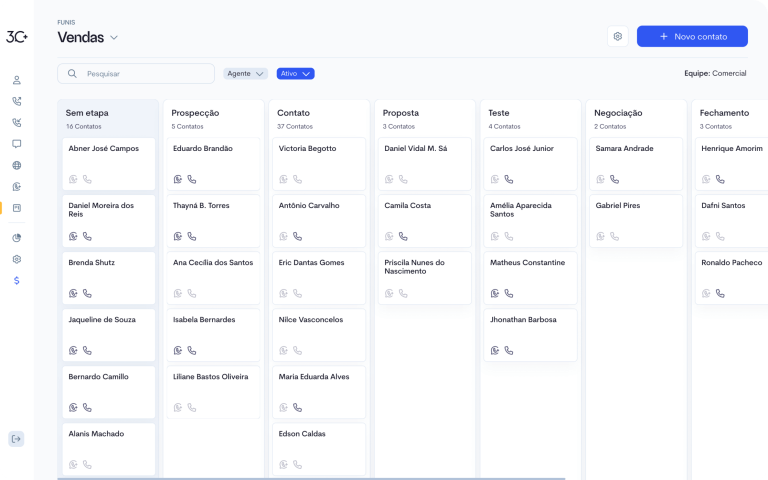This screenshot has width=768, height=480.
Task: Select the Fechamento column header
Action: (x=724, y=113)
